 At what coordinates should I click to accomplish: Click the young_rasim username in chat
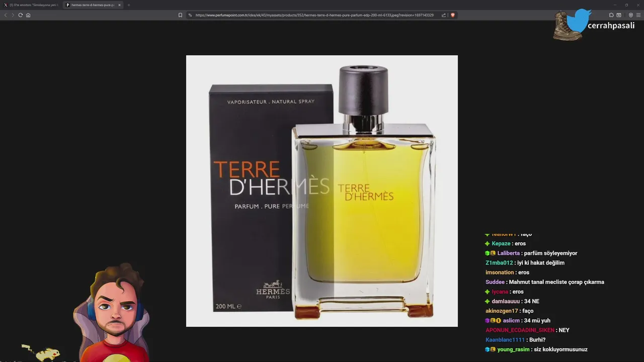[513, 349]
